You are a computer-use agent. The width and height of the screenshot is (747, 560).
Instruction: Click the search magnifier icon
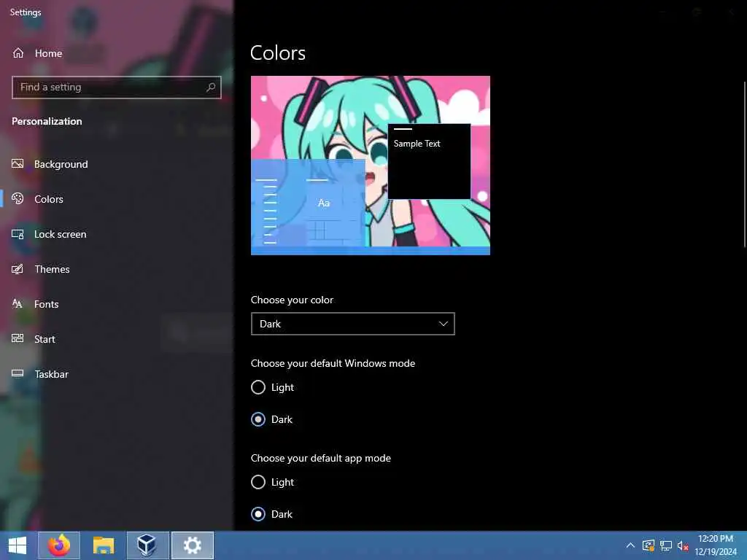coord(211,87)
